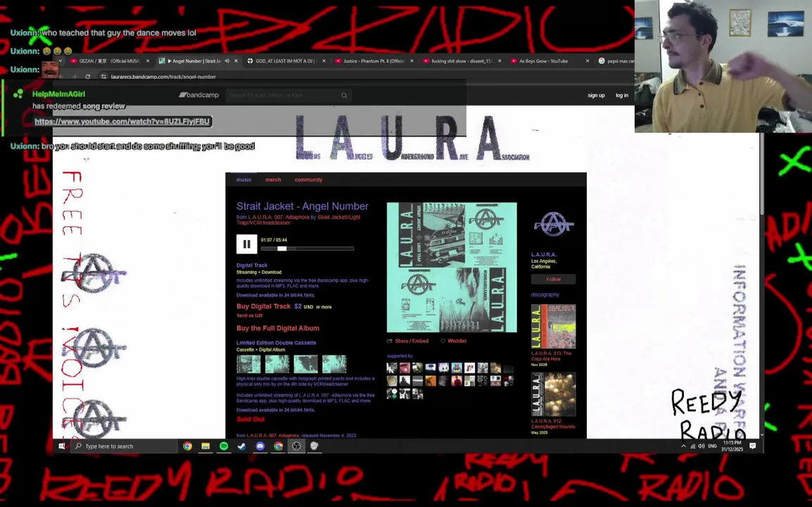Click the Adiaphora album cover art
The height and width of the screenshot is (507, 812).
tap(452, 267)
